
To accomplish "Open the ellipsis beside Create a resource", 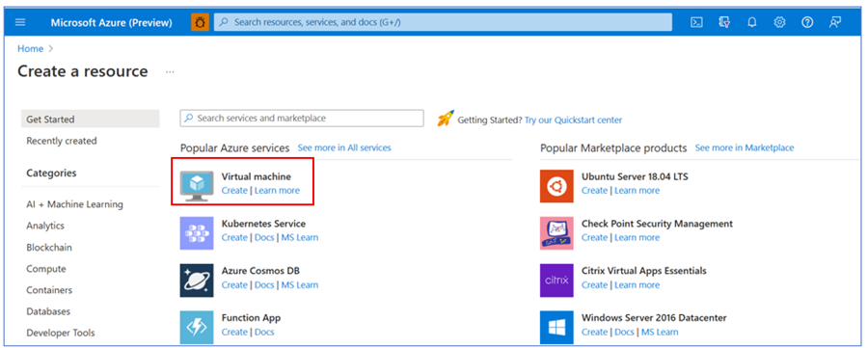I will [170, 72].
